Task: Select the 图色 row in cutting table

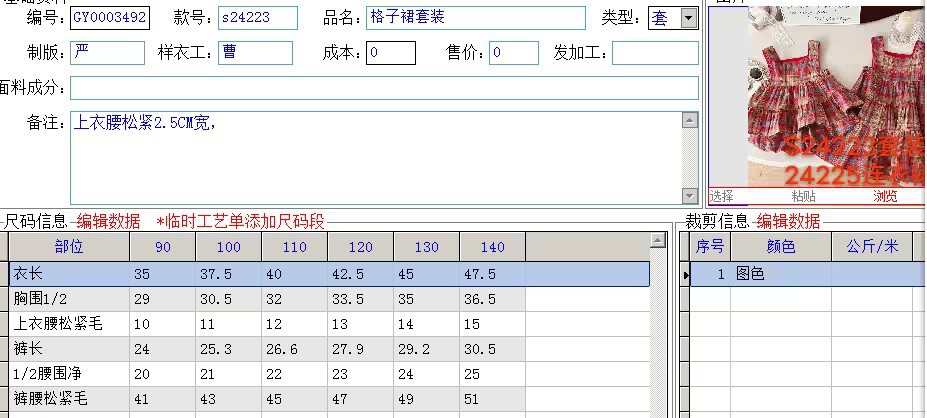Action: point(808,274)
